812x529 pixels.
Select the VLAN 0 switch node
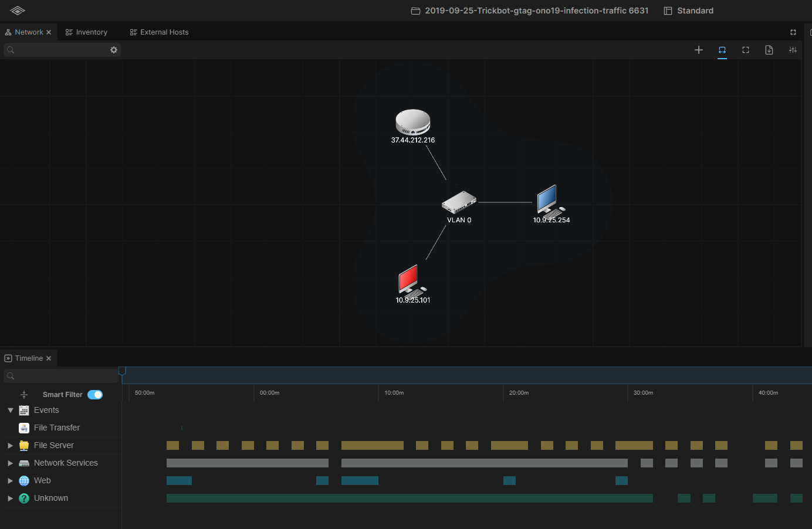pyautogui.click(x=459, y=202)
